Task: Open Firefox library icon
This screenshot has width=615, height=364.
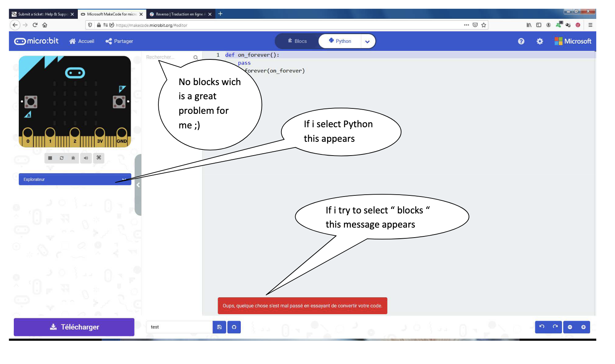Action: [x=529, y=25]
